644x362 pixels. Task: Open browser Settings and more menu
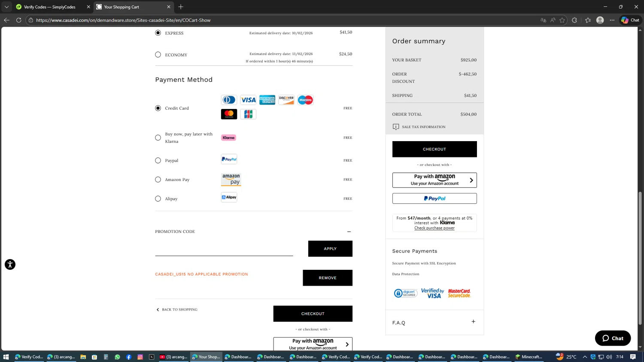(612, 20)
